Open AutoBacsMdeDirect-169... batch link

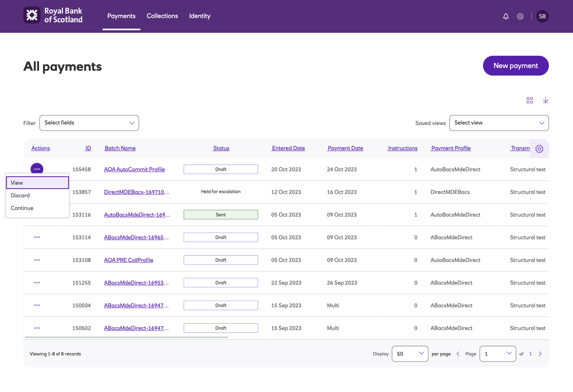(137, 215)
